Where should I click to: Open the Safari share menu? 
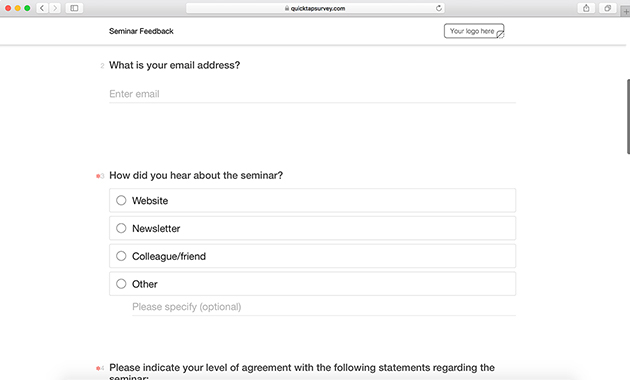[586, 8]
